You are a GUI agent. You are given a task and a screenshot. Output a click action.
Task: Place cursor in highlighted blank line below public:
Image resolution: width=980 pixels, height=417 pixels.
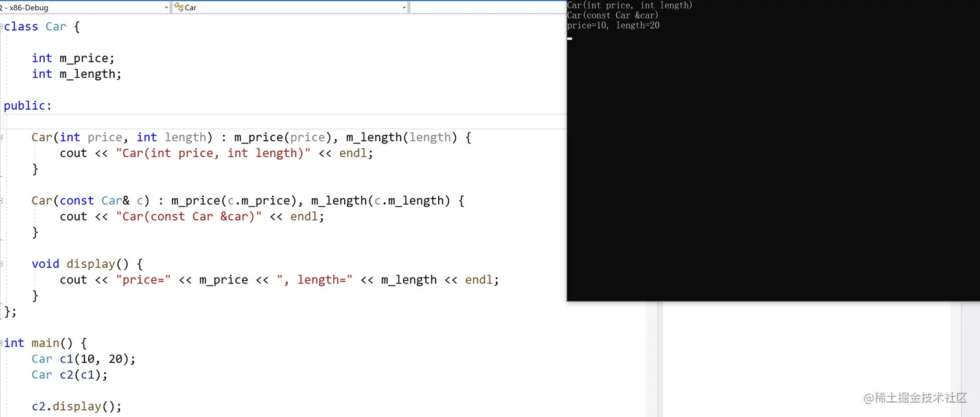click(285, 121)
